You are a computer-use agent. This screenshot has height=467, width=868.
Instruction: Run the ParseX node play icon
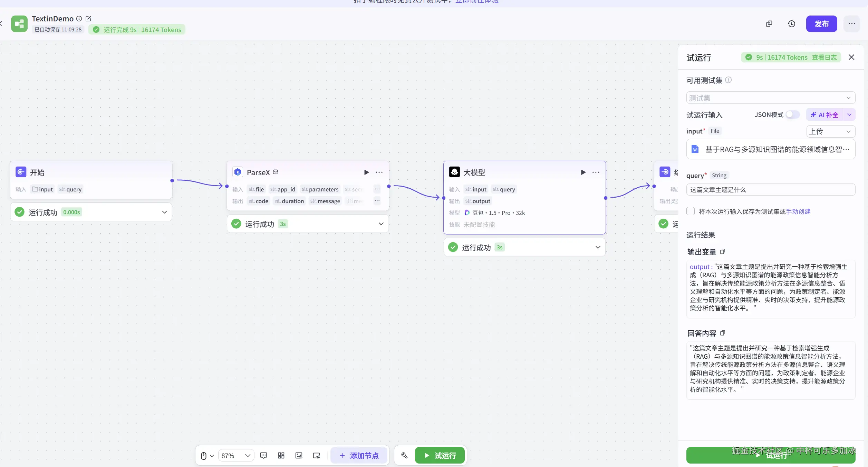click(x=366, y=172)
